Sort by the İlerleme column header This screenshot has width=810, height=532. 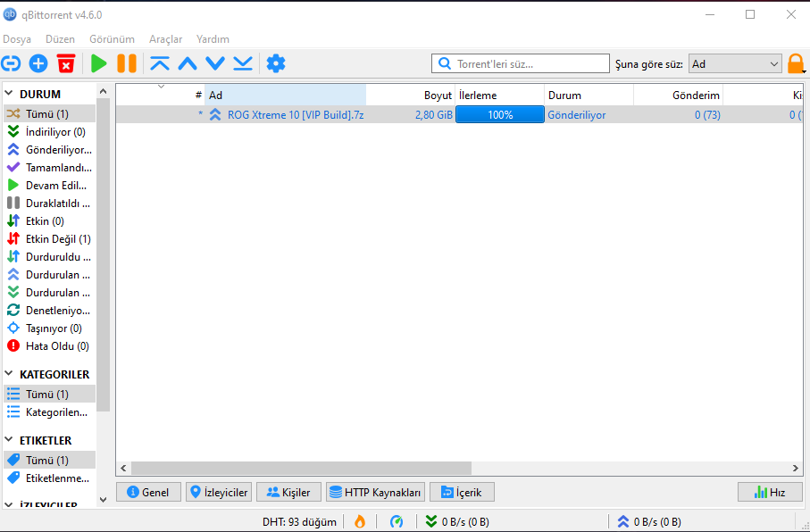click(499, 95)
